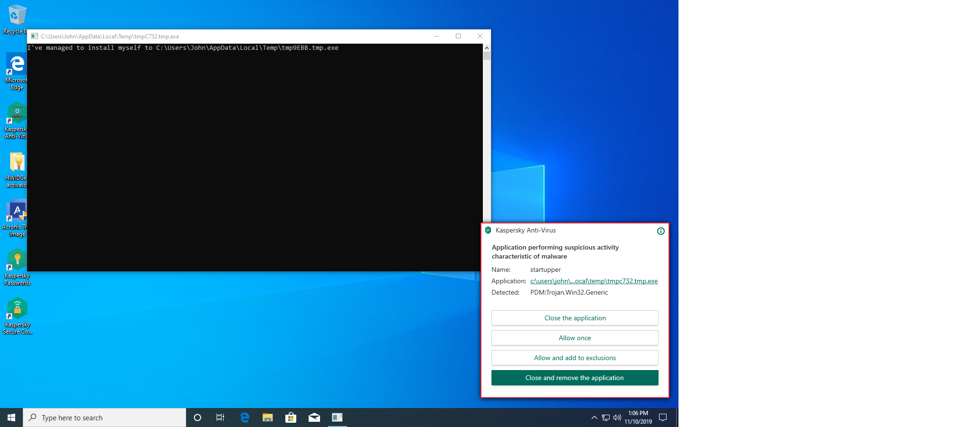980x427 pixels.
Task: Minimize the tmpC732.tmp.exe console window
Action: (437, 36)
